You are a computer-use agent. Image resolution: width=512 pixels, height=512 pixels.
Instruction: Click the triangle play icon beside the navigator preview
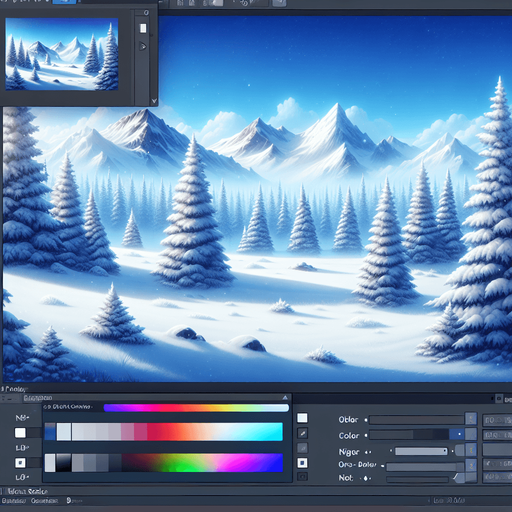[x=143, y=46]
